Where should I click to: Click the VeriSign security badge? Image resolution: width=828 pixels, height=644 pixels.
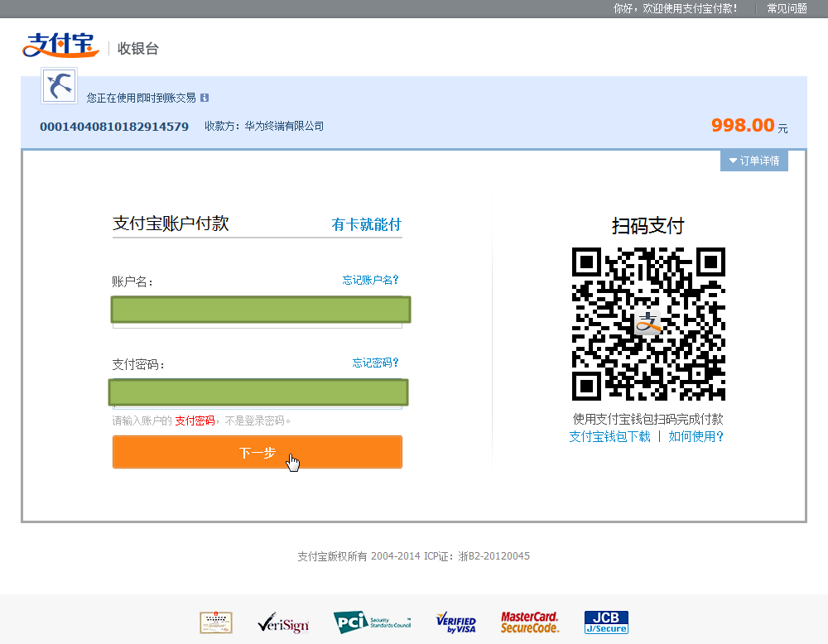[x=283, y=623]
